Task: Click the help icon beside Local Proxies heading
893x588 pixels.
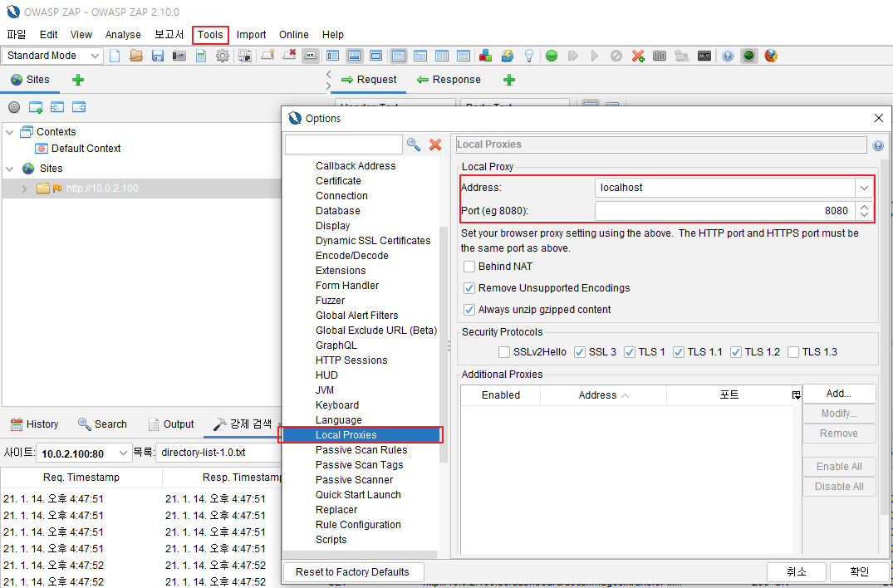Action: (x=877, y=145)
